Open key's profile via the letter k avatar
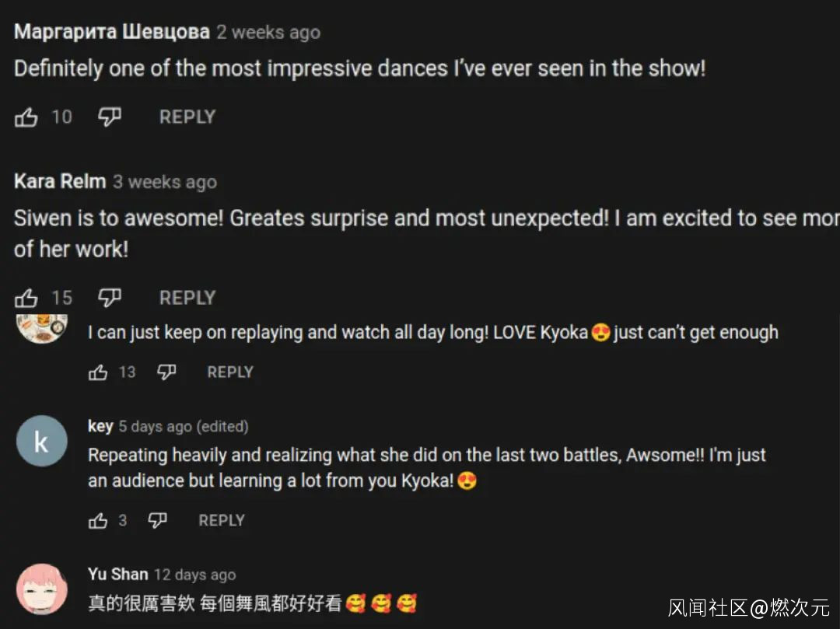Image resolution: width=840 pixels, height=629 pixels. coord(42,441)
